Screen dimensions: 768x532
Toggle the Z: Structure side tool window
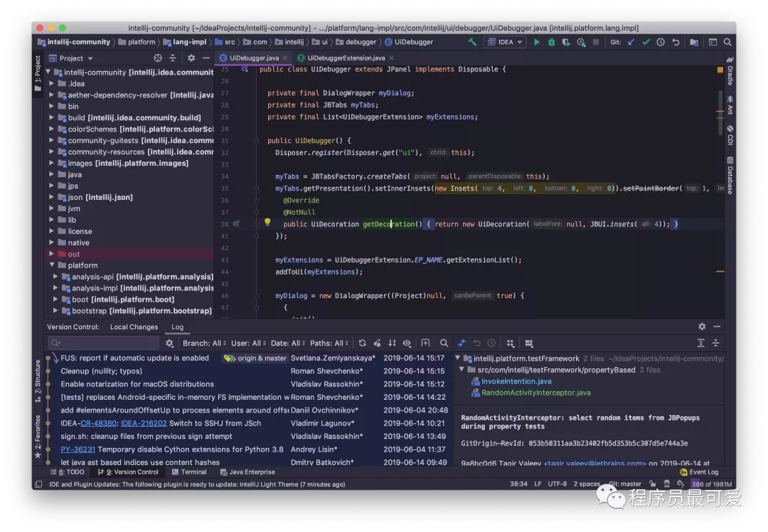pos(38,381)
